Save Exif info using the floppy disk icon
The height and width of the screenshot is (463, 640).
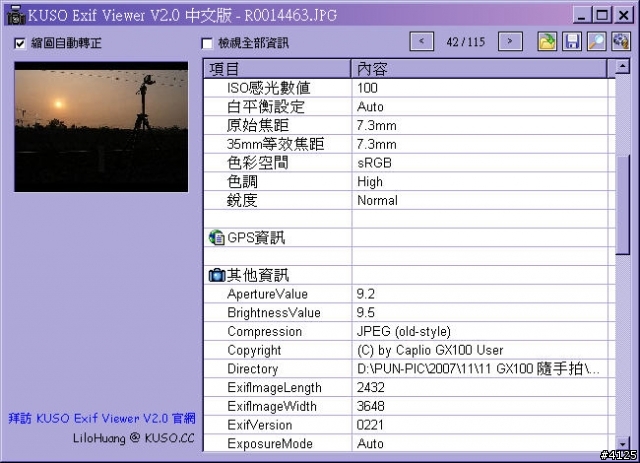[x=572, y=42]
